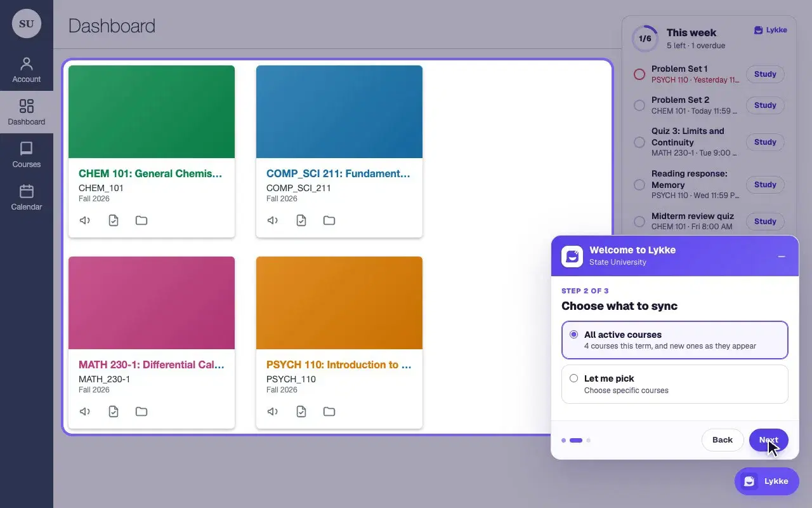This screenshot has height=508, width=812.
Task: Minimize the Welcome to Lykke panel
Action: [x=782, y=256]
